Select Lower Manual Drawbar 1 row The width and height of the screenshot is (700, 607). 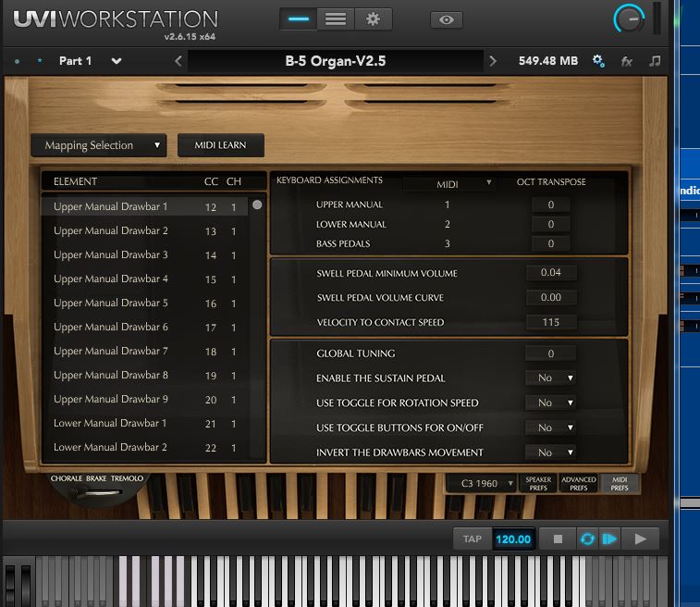pos(144,424)
